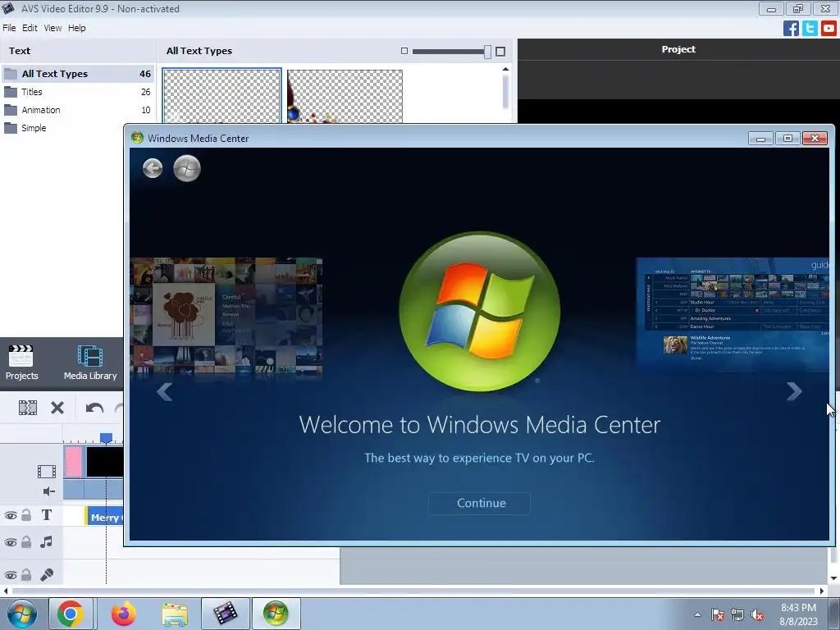
Task: Show hidden tray icons arrow
Action: point(697,614)
